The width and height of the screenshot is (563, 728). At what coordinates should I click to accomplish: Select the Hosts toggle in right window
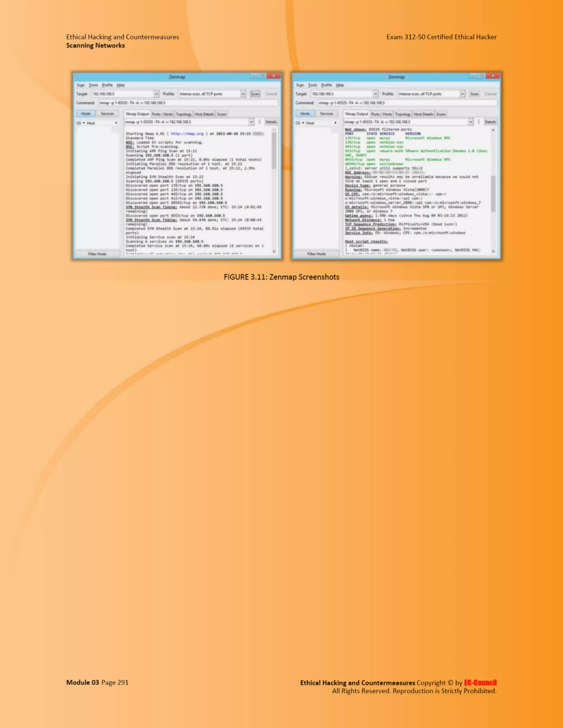click(305, 114)
